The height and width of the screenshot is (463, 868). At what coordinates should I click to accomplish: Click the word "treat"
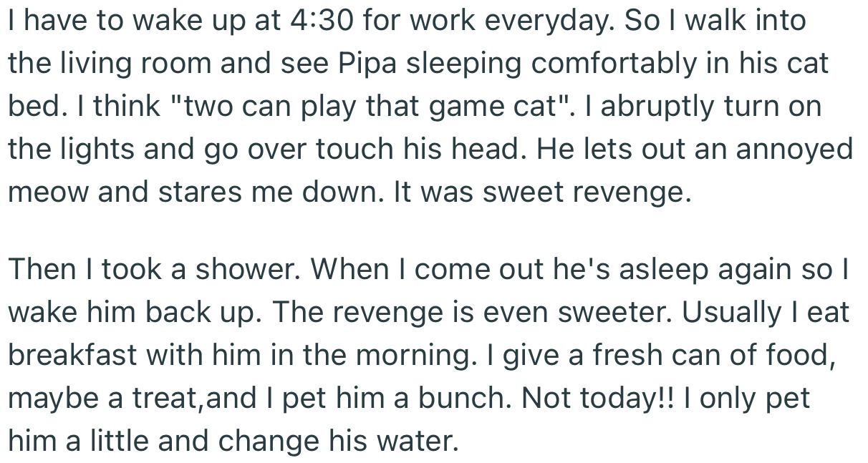(163, 399)
